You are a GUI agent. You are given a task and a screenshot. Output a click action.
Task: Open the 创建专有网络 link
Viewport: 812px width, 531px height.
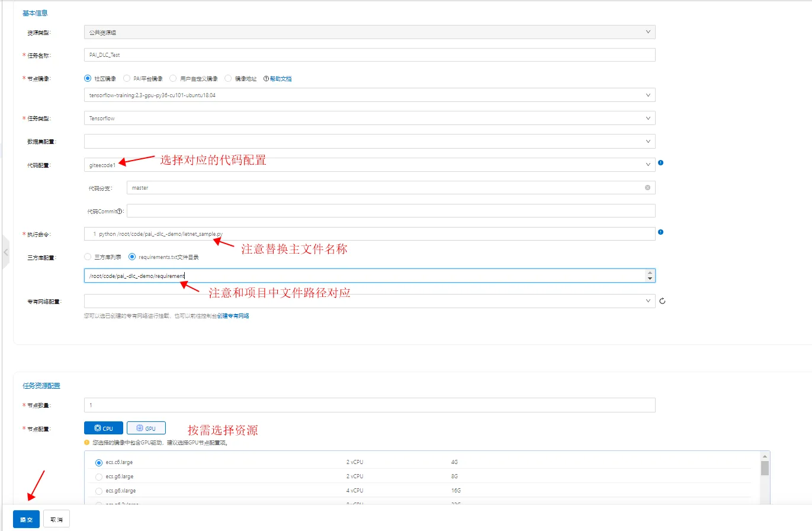click(x=233, y=316)
